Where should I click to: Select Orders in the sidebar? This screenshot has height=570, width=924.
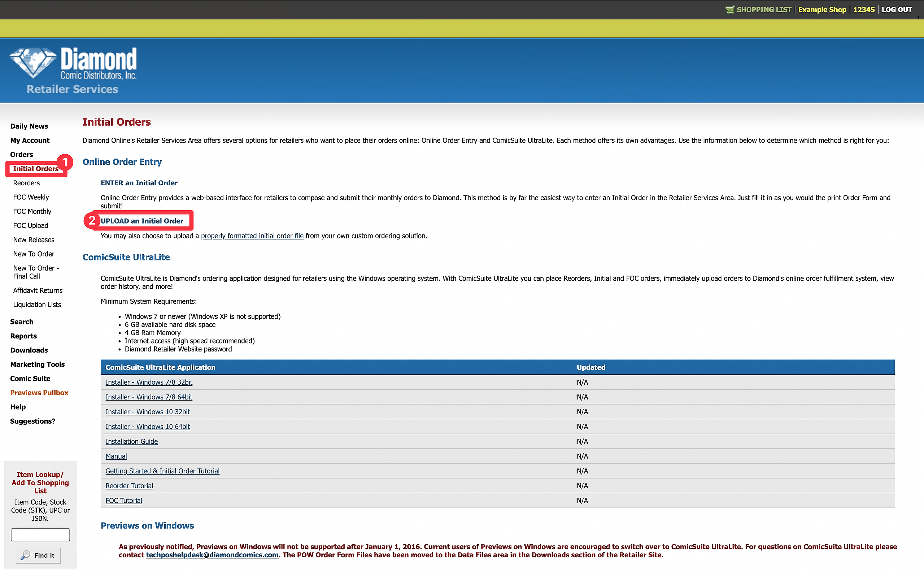click(x=21, y=155)
